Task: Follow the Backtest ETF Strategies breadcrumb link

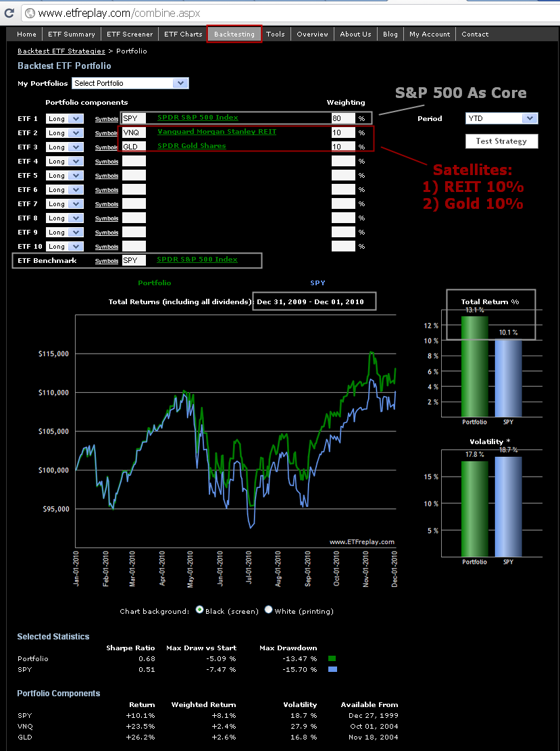Action: (x=61, y=51)
